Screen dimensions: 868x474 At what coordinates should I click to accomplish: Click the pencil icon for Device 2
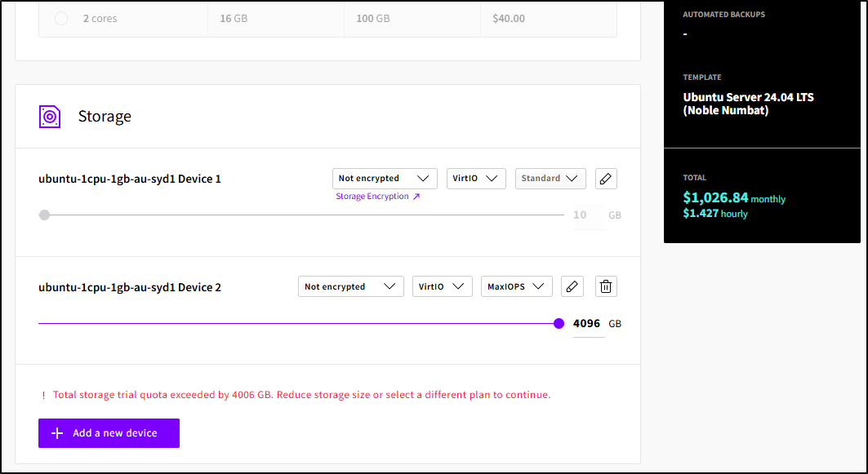[x=572, y=286]
